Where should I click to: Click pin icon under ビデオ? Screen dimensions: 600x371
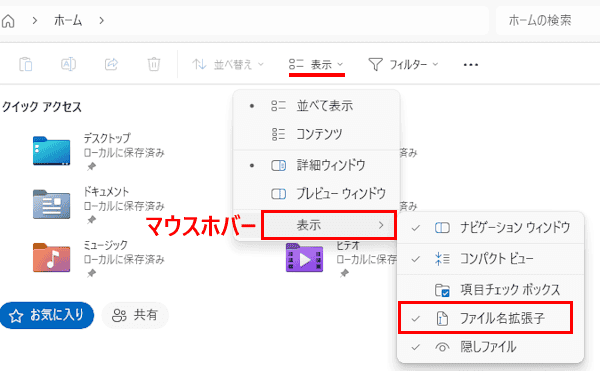pyautogui.click(x=344, y=273)
